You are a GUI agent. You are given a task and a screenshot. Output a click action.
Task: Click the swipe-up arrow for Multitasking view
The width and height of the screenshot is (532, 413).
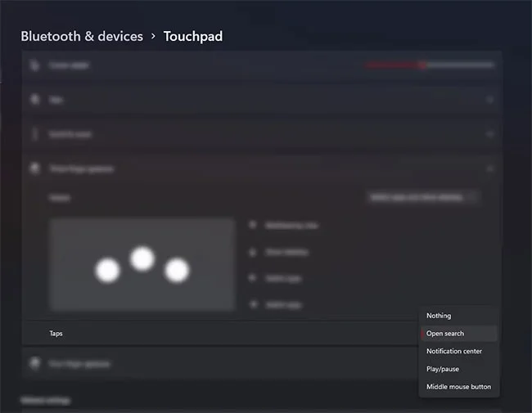pyautogui.click(x=252, y=225)
